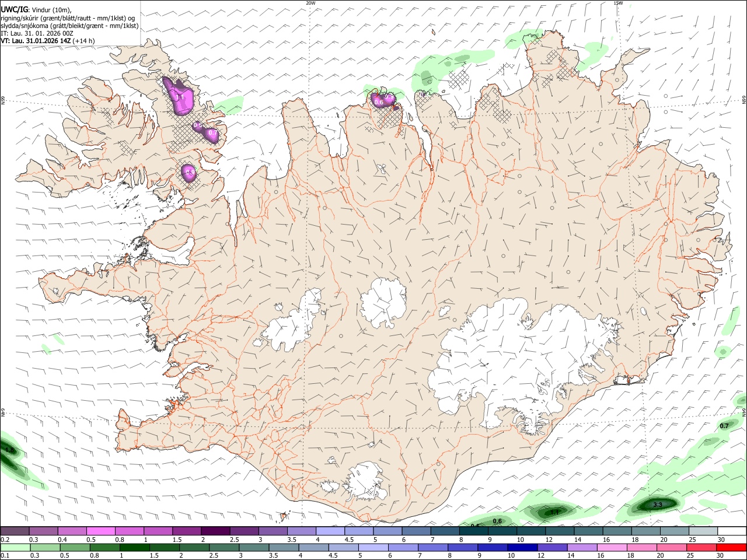Click the '20W' longitude label at top
Viewport: 747px width, 560px height.
click(310, 3)
